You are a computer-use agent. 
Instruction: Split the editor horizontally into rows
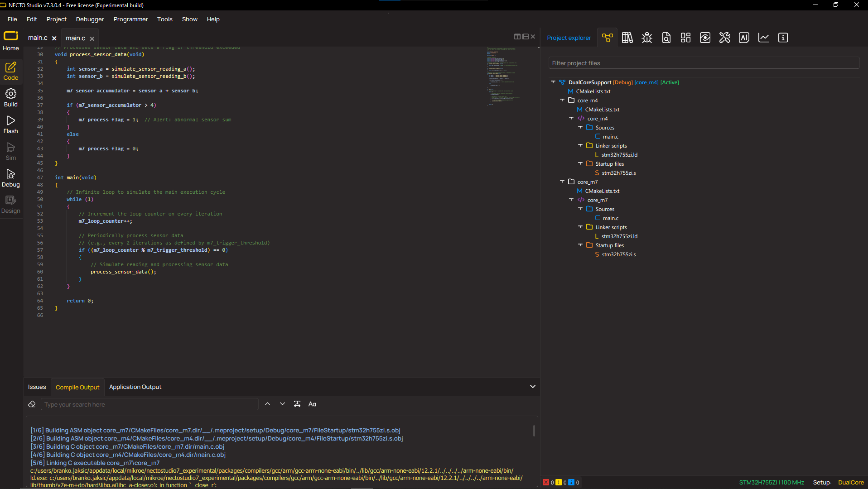click(x=526, y=37)
